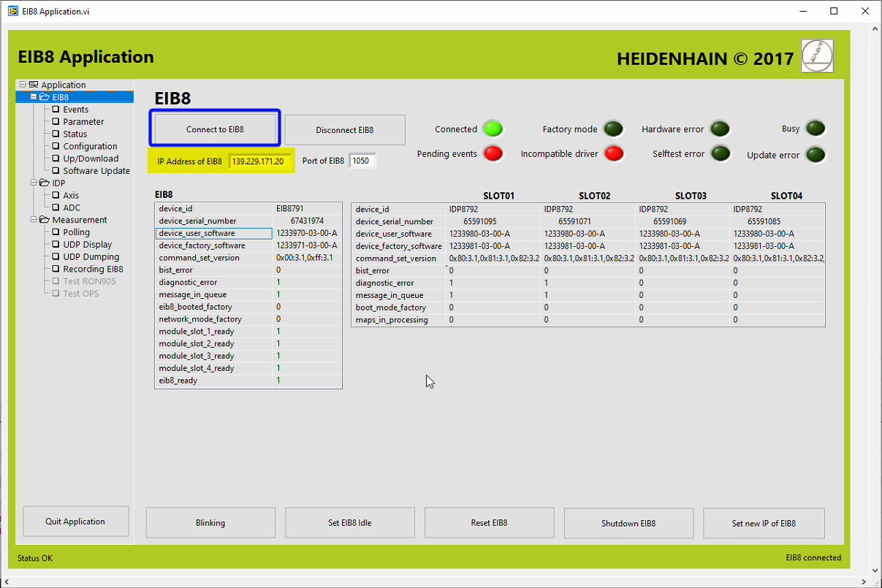
Task: Select the IDP folder tree item
Action: pos(58,183)
